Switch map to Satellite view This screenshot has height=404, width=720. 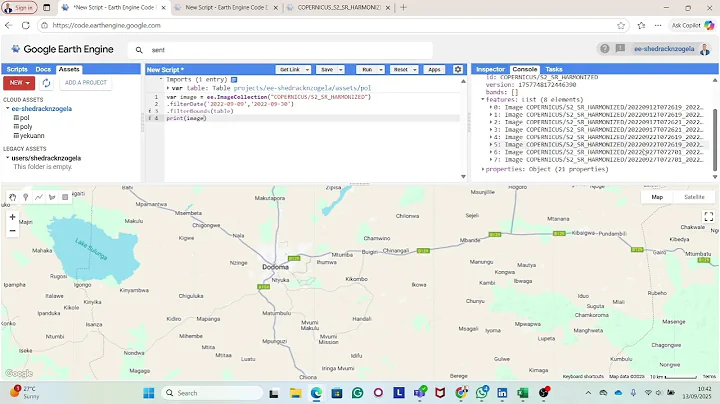coord(694,197)
